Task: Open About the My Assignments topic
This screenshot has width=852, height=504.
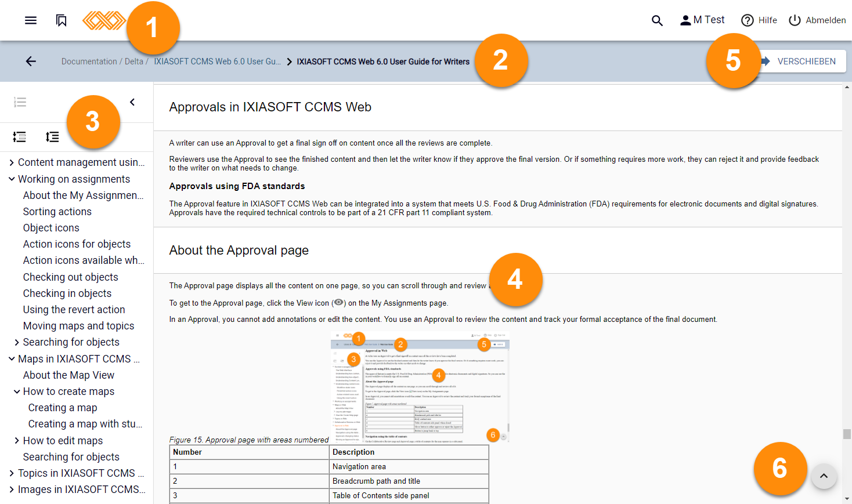Action: click(83, 195)
